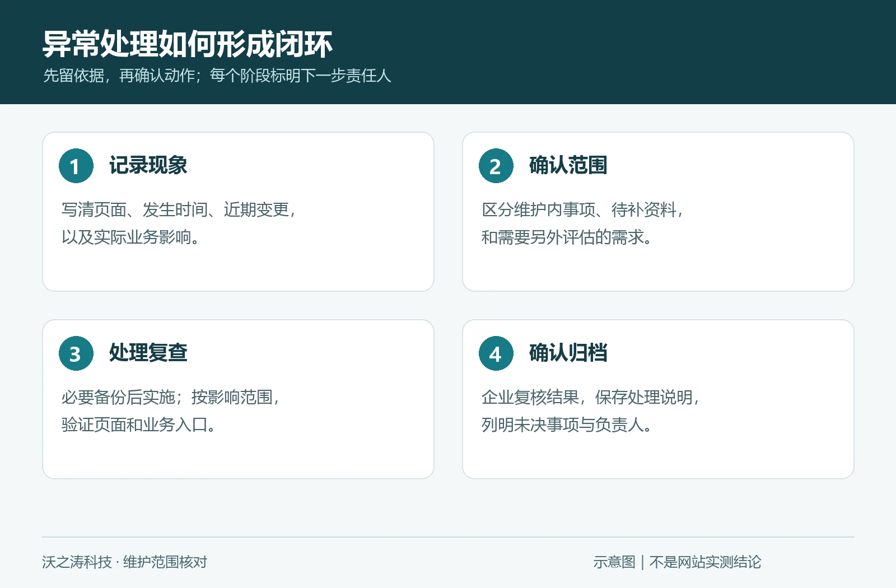The width and height of the screenshot is (896, 588).
Task: Select the heading 确认范围
Action: pos(568,165)
